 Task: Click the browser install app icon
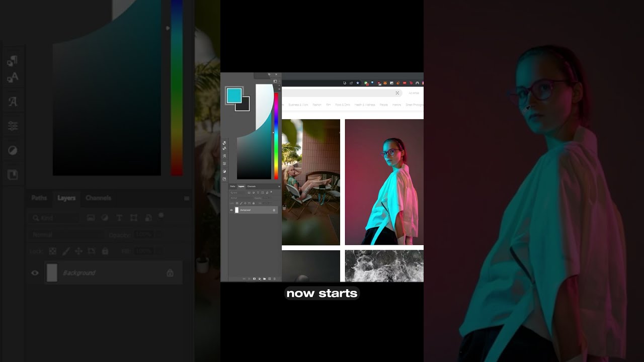(345, 83)
